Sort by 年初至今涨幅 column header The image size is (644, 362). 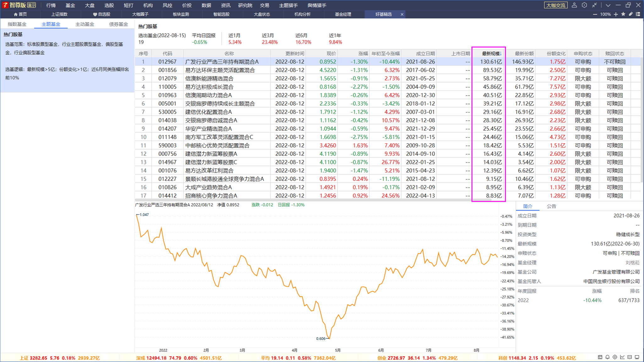(386, 54)
